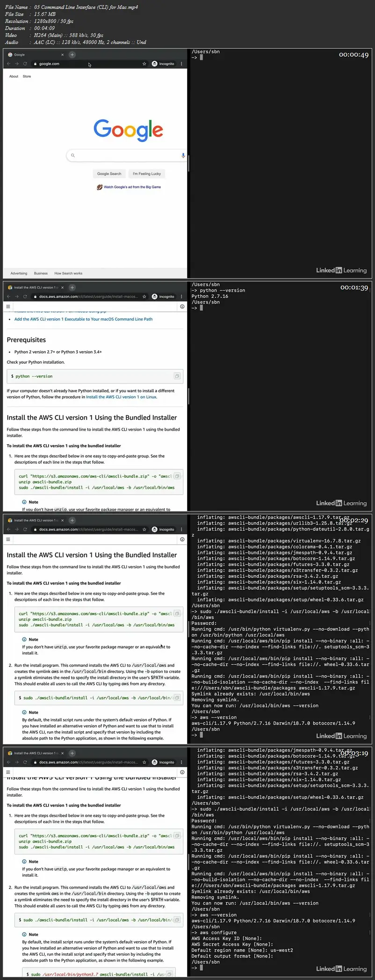The width and height of the screenshot is (375, 980).
Task: Click the Google Search button
Action: [109, 174]
